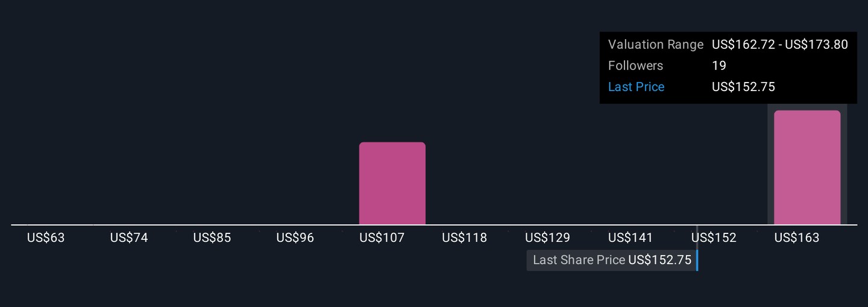The height and width of the screenshot is (307, 868).
Task: Pick the US$96 axis label
Action: click(x=295, y=238)
